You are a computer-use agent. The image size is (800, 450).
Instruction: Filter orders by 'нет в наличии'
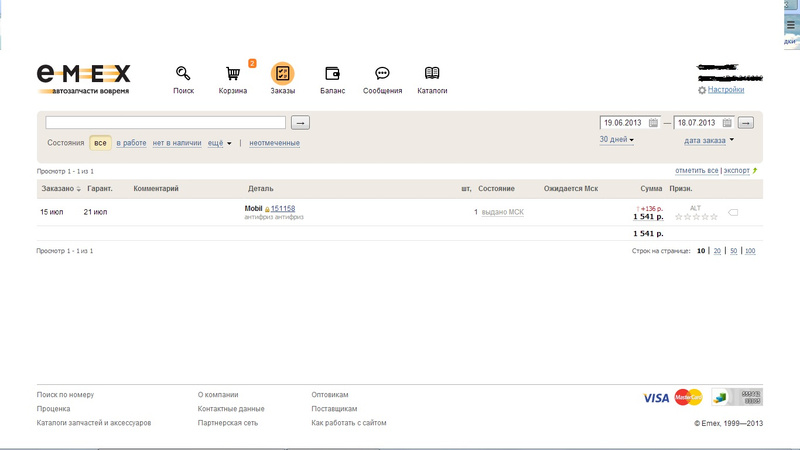click(x=177, y=143)
